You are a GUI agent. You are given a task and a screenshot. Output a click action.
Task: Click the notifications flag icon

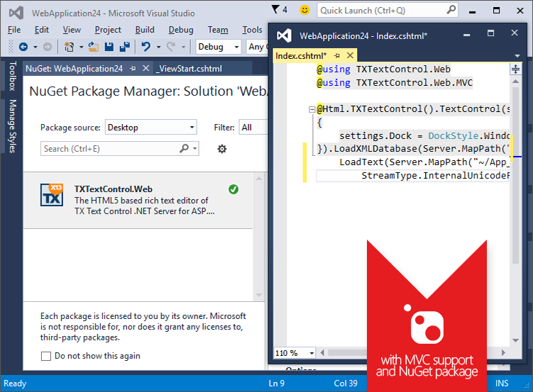(x=276, y=10)
